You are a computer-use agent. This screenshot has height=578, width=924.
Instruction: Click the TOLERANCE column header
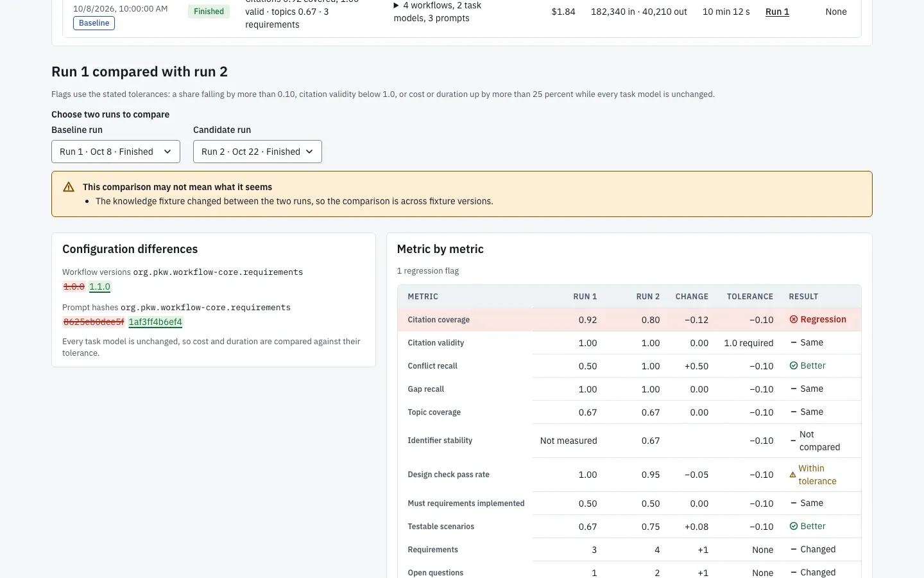tap(749, 297)
